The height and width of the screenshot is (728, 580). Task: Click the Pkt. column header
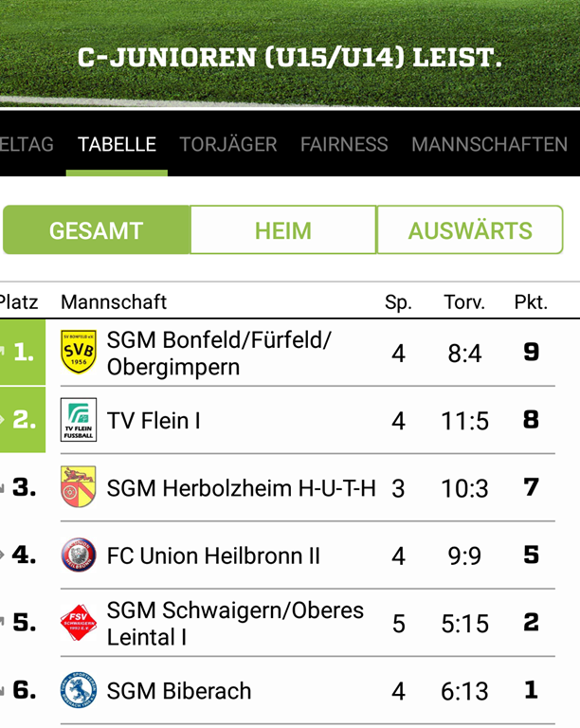click(531, 302)
